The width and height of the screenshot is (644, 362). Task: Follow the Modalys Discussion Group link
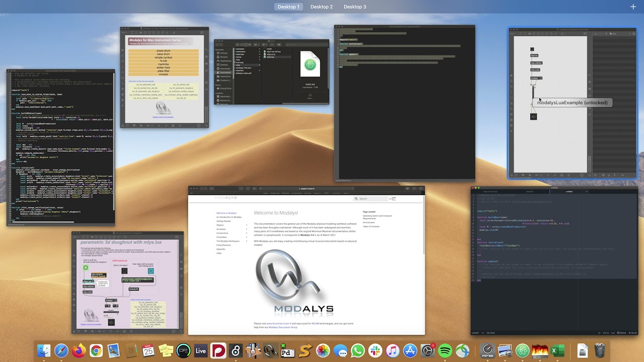(283, 327)
